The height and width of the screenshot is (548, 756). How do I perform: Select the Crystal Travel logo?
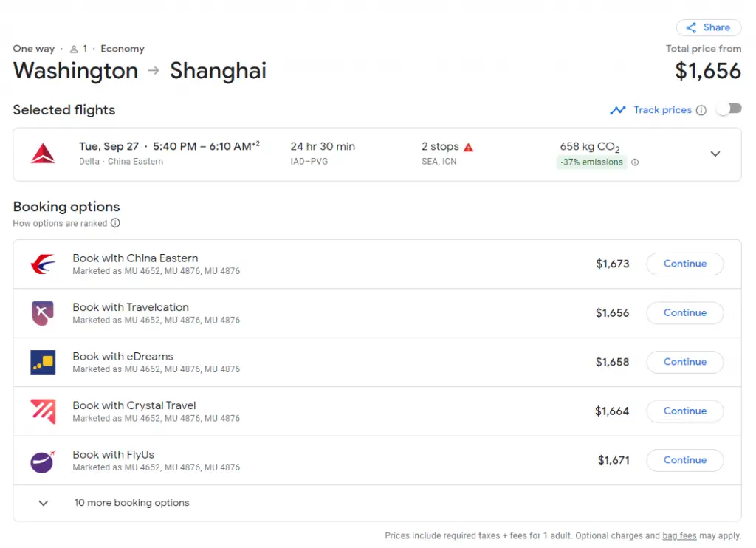click(x=43, y=411)
